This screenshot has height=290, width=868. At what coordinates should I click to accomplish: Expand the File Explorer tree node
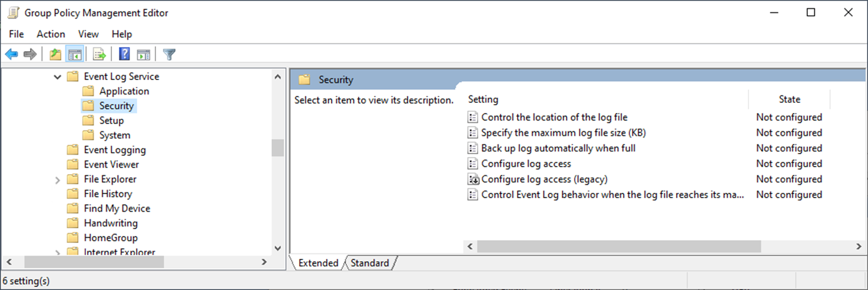click(x=58, y=180)
